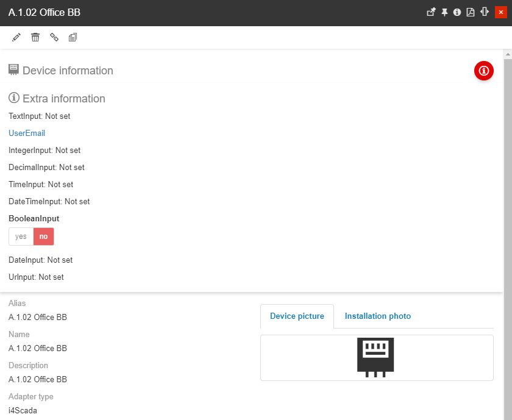Open the UserEmail link
Viewport: 512px width, 420px height.
tap(27, 133)
